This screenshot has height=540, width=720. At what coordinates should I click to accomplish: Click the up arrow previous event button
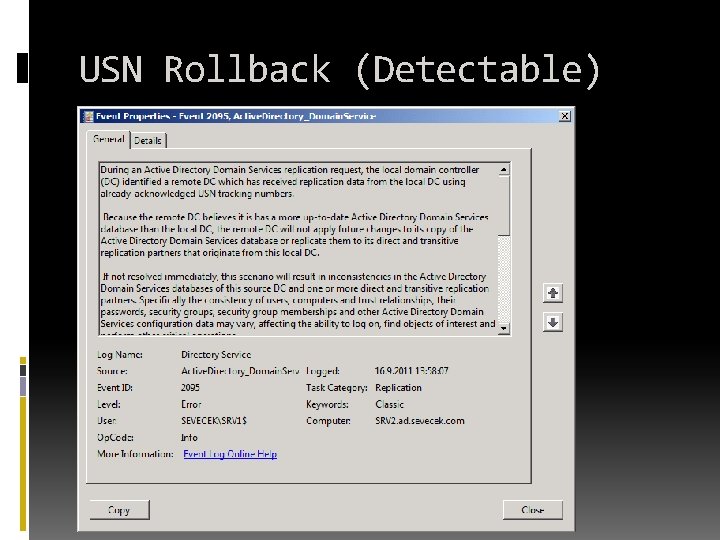coord(553,293)
